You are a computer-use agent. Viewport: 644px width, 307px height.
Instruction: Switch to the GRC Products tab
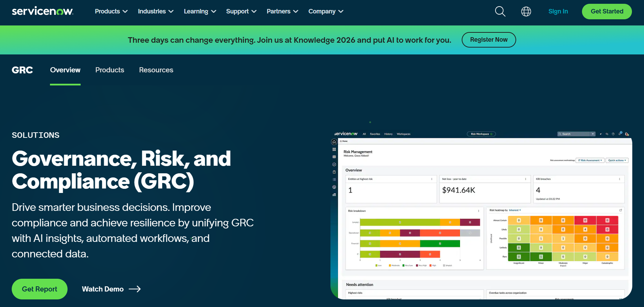point(110,70)
